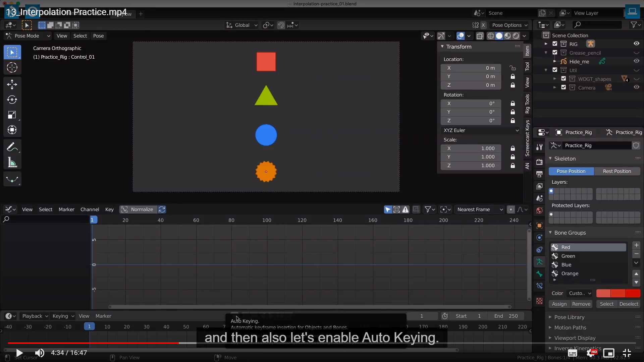This screenshot has height=362, width=644.
Task: Select the Rotate tool in the toolbar
Action: (12, 100)
